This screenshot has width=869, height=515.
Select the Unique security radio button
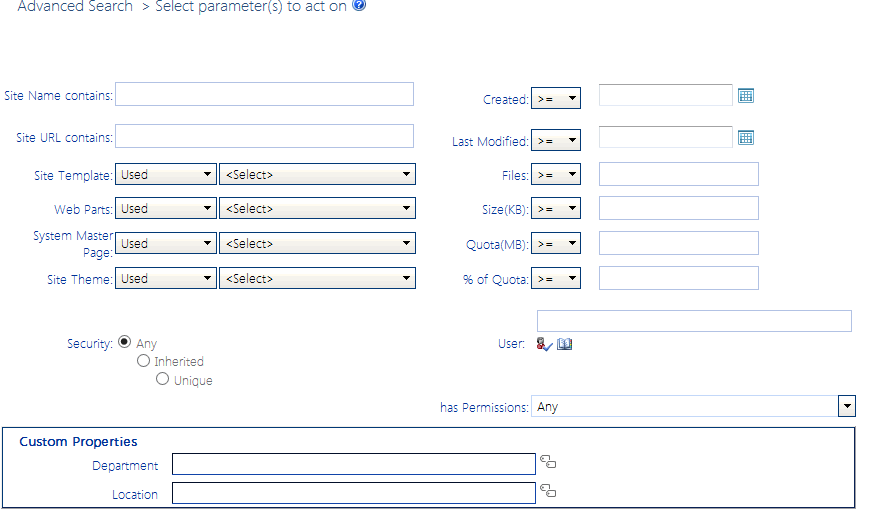click(162, 379)
